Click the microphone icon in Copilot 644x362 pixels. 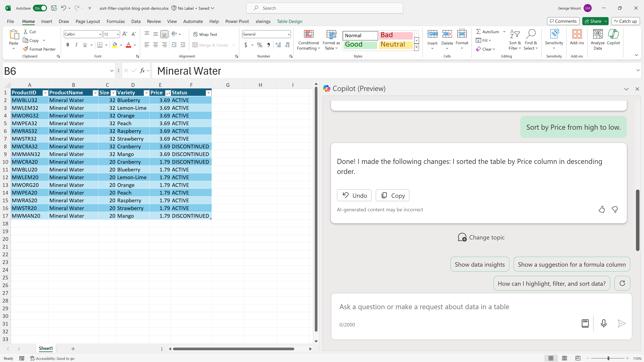point(604,323)
